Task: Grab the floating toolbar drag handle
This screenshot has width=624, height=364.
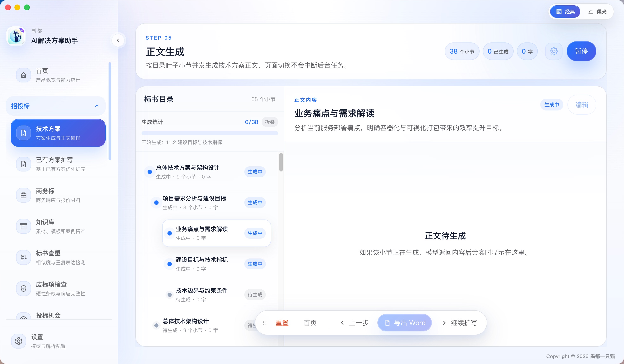Action: pyautogui.click(x=265, y=323)
